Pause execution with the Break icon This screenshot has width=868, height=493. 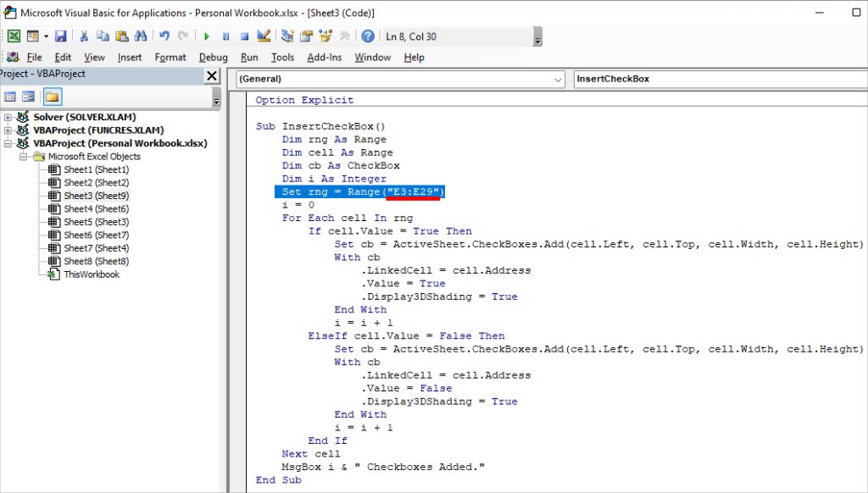pos(225,36)
